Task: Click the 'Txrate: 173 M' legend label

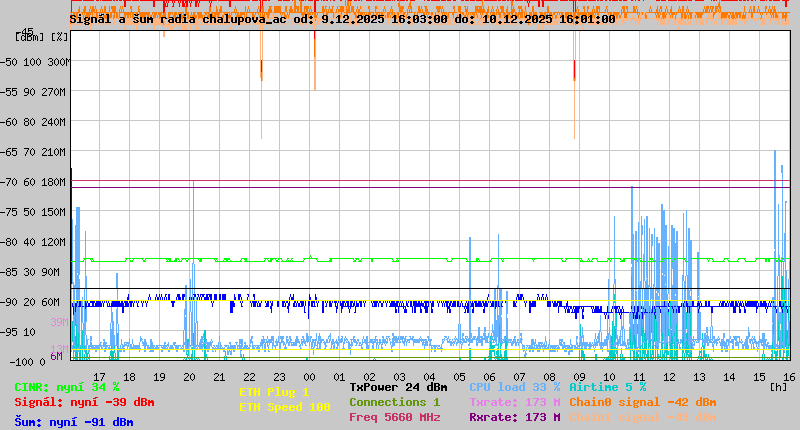Action: click(x=515, y=402)
